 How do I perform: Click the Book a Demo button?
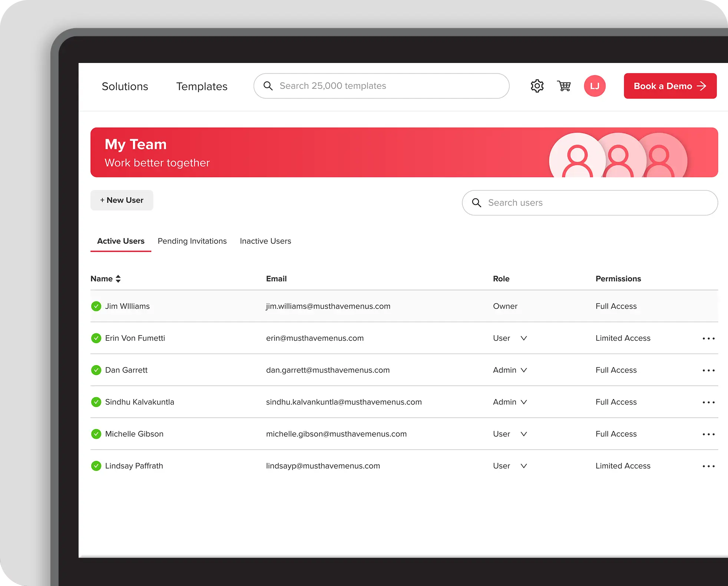(670, 86)
